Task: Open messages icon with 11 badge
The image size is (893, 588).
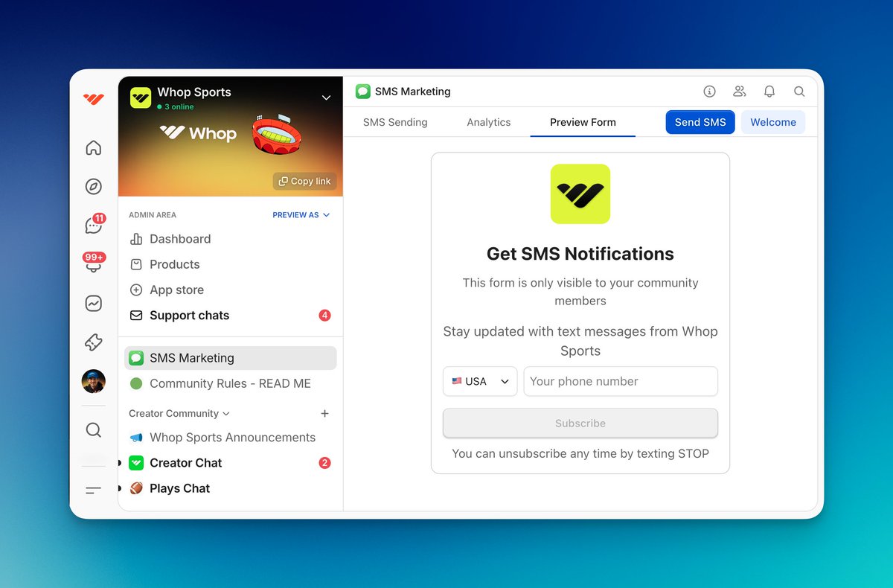Action: click(94, 224)
